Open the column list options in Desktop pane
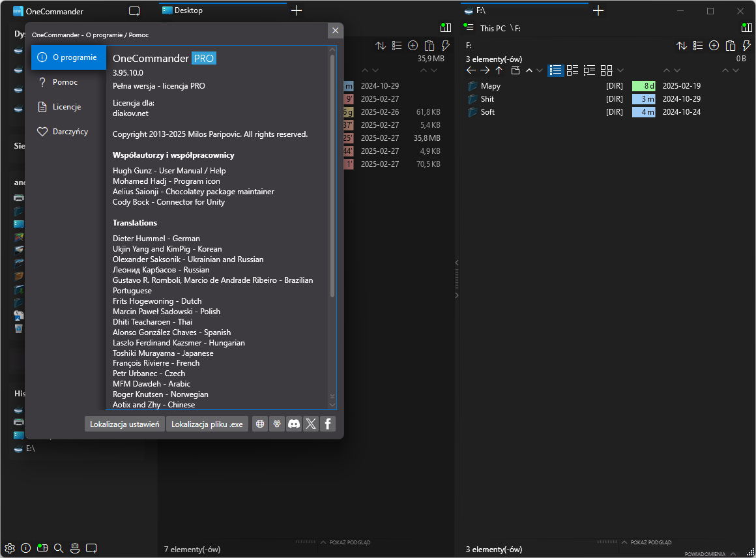Screen dimensions: 756x558 point(397,46)
